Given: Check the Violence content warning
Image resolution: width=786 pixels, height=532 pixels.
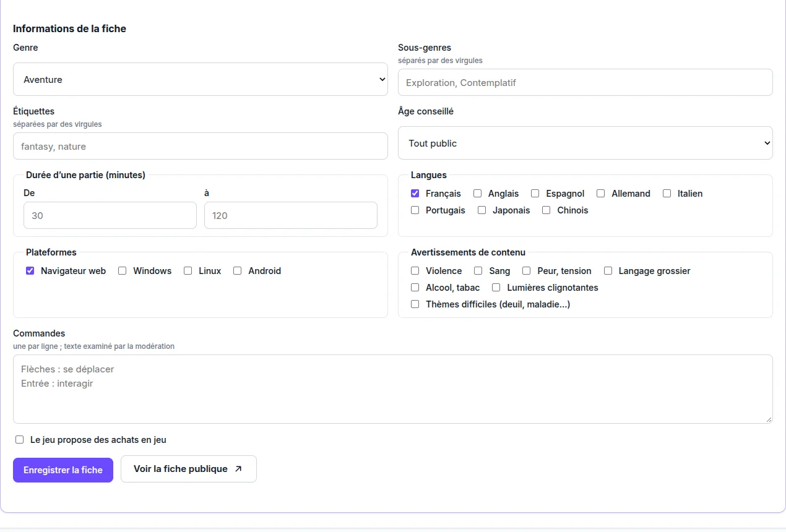Looking at the screenshot, I should (415, 271).
